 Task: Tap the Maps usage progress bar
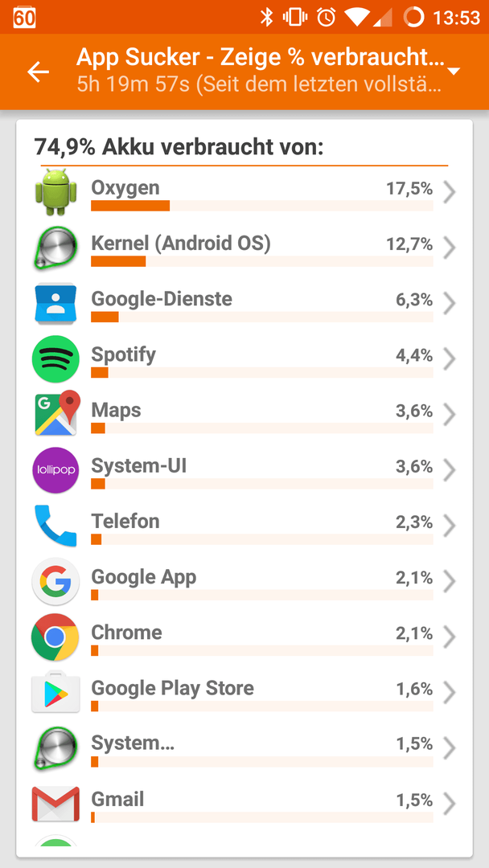coord(262,428)
